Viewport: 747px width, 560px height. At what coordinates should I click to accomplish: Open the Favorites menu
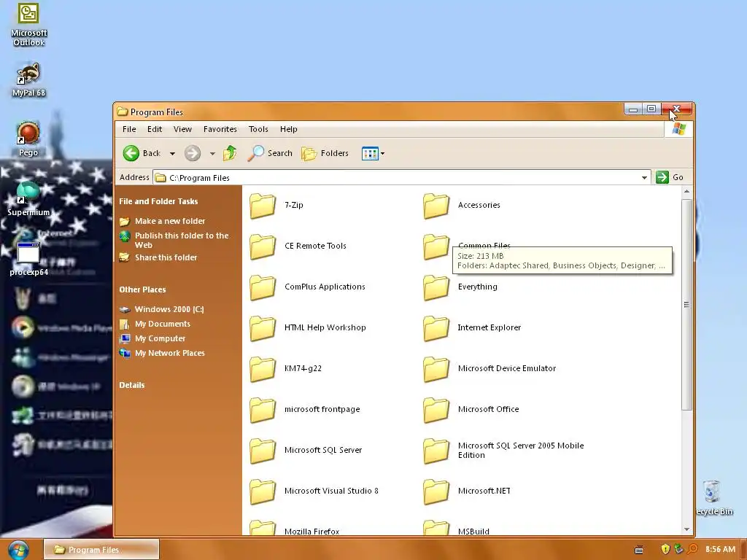coord(220,129)
